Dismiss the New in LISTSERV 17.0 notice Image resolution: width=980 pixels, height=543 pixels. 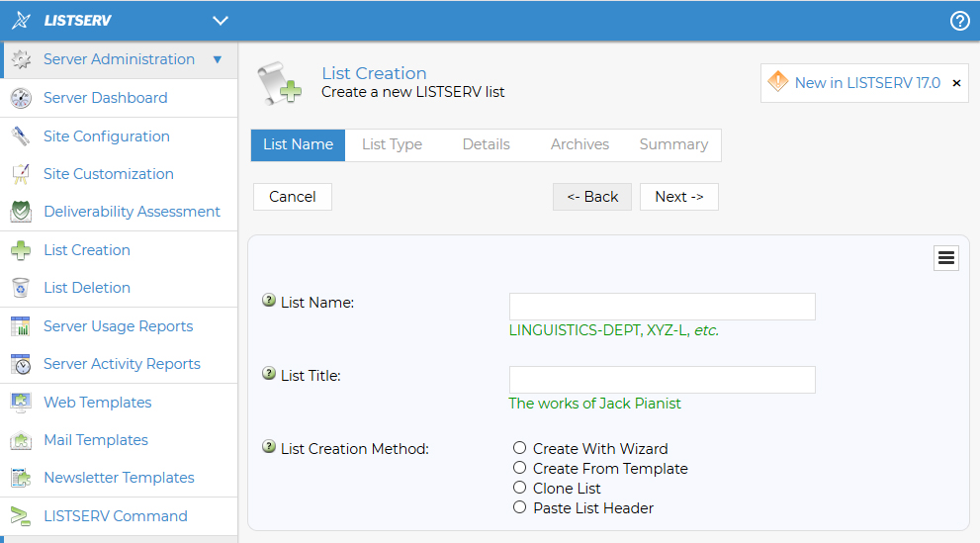coord(956,83)
